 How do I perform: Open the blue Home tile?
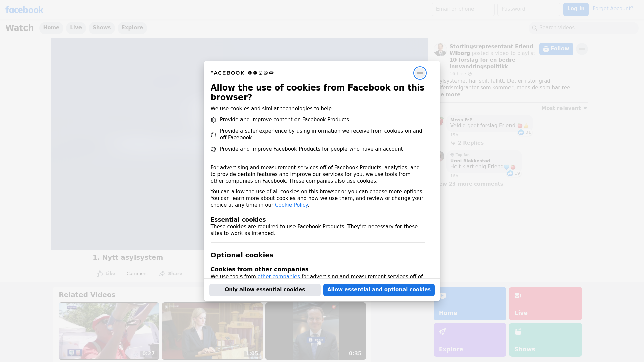470,304
